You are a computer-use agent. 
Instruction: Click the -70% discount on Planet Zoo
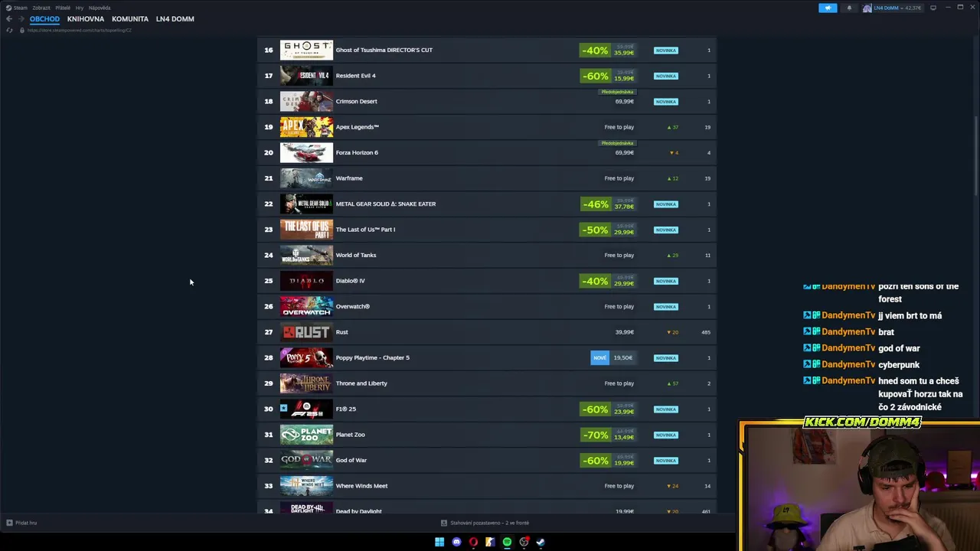pyautogui.click(x=595, y=435)
